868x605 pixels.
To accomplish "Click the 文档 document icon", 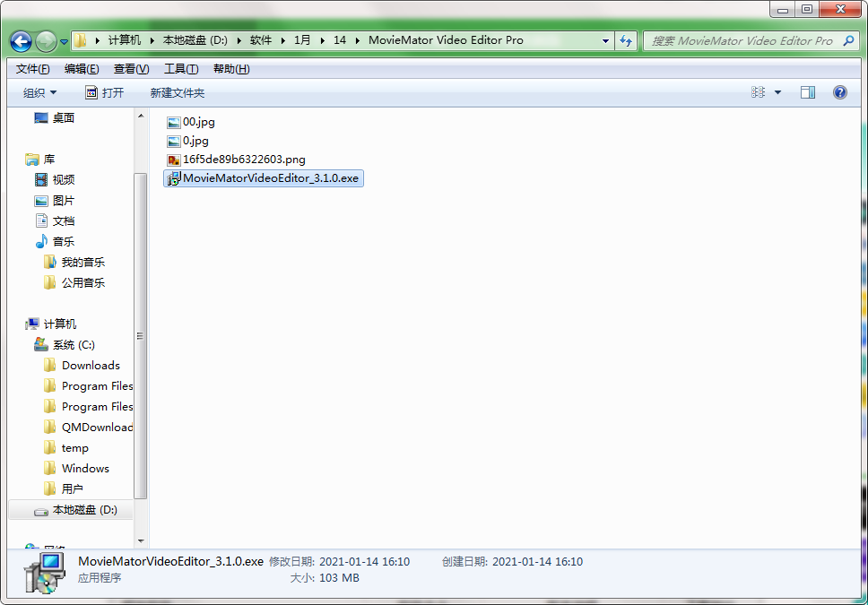I will coord(41,220).
